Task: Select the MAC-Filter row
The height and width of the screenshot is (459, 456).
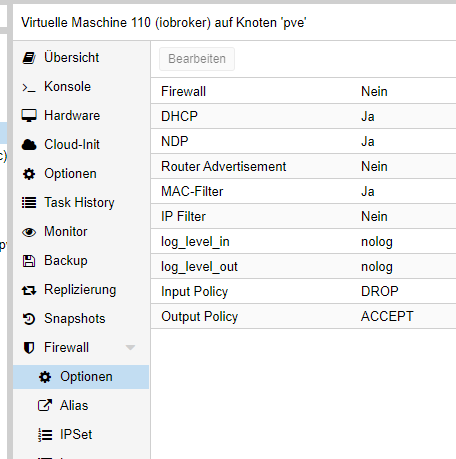Action: (303, 191)
